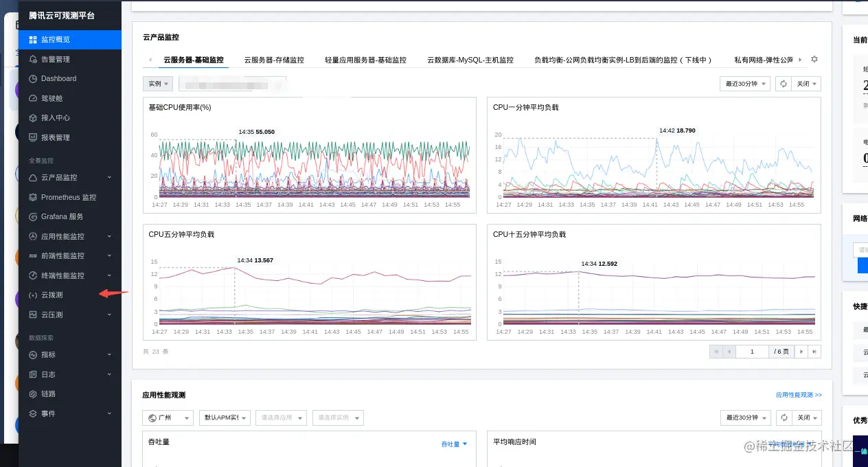Open 最近30分钟 dropdown in 云产品监控
Screen dimensions: 868x467
tap(745, 84)
